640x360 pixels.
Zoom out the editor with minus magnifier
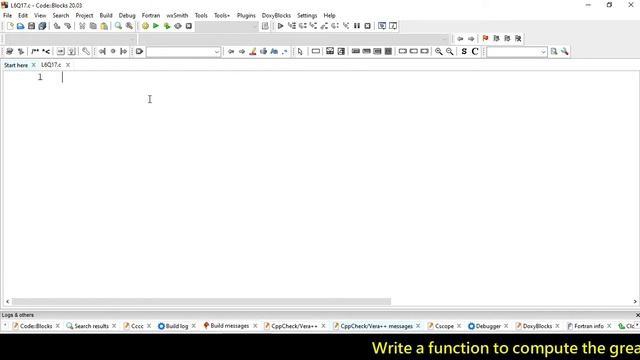[449, 51]
